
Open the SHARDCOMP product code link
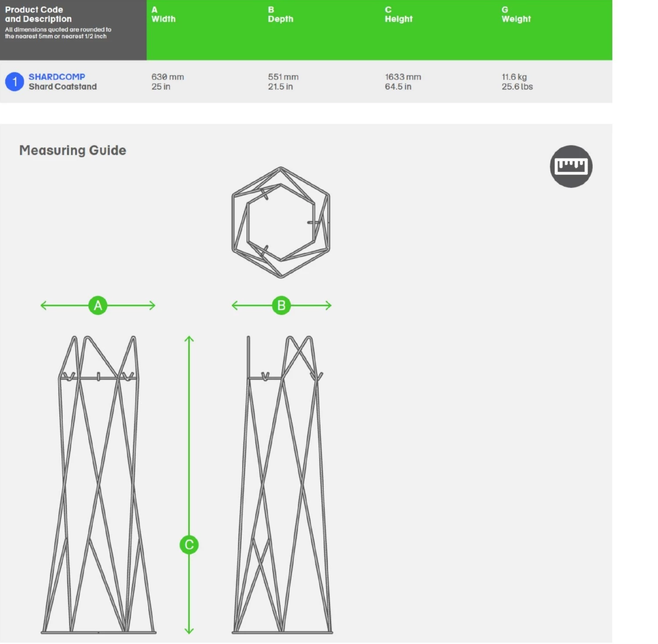point(57,77)
